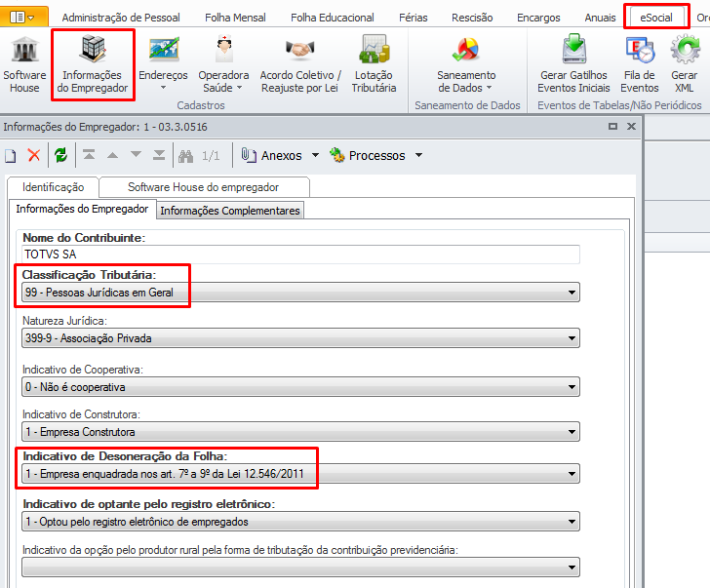Click Gerar XML icon
Viewport: 710px width, 588px height.
685,64
